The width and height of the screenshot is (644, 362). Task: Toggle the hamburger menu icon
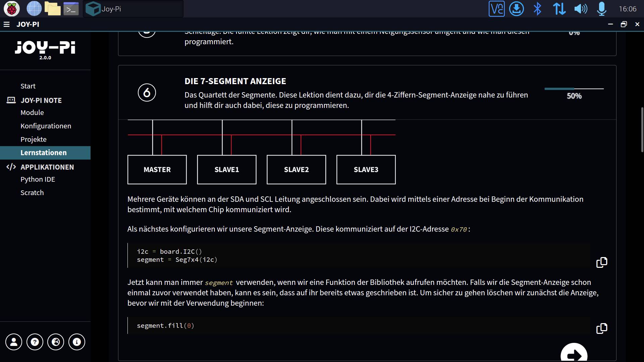click(6, 24)
